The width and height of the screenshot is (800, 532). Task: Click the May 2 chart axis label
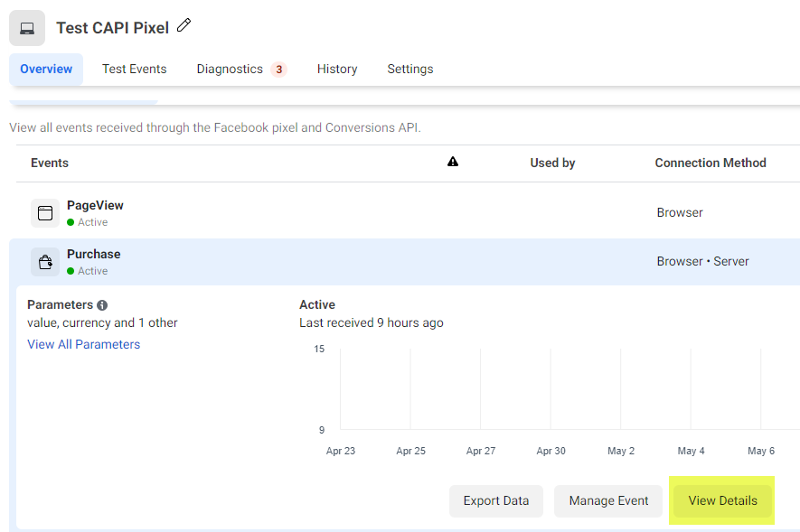621,451
